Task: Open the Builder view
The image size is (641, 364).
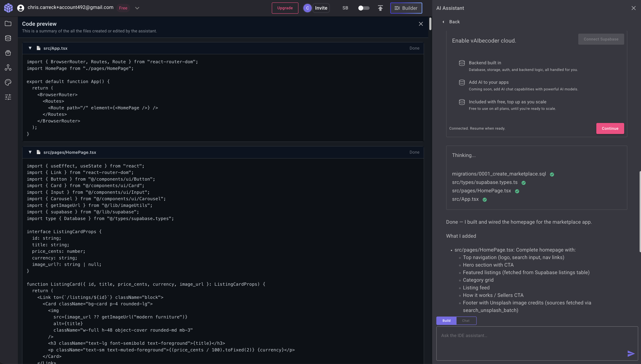Action: [x=406, y=8]
